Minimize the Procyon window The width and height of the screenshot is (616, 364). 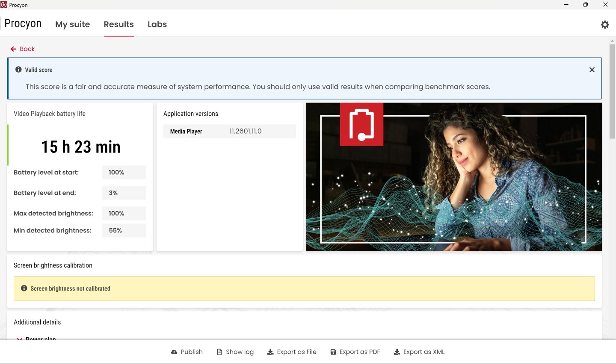click(x=566, y=5)
